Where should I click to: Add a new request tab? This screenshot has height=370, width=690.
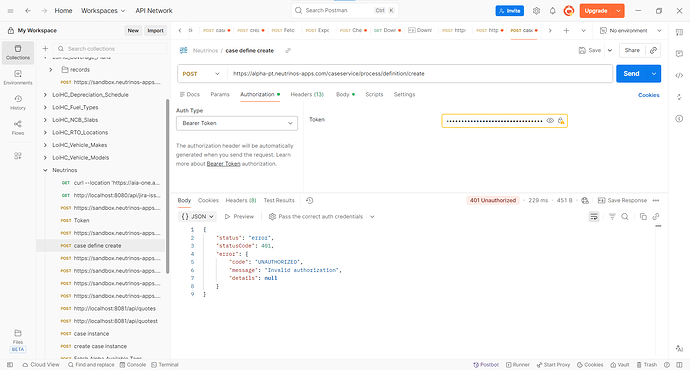tap(566, 30)
